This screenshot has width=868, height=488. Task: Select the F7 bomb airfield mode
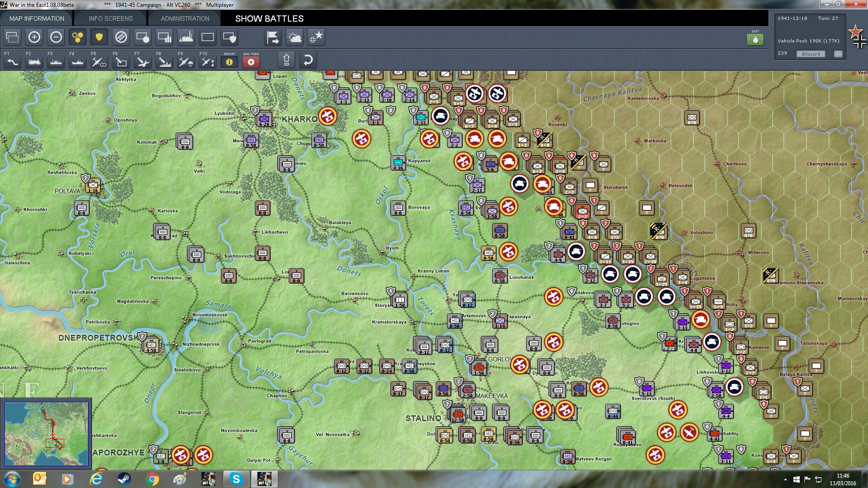tap(143, 62)
